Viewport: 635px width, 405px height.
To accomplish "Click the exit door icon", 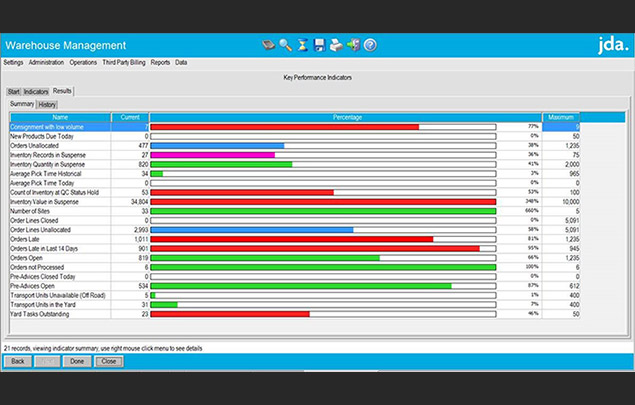I will click(354, 45).
